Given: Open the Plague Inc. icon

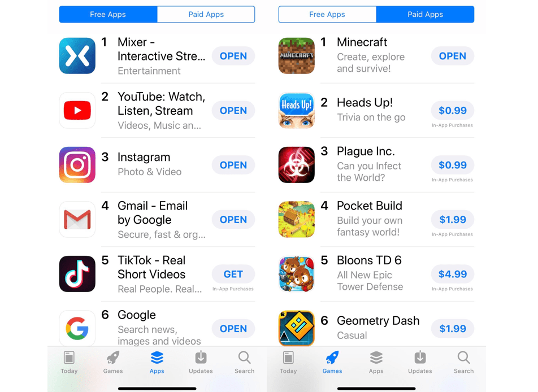Looking at the screenshot, I should 297,165.
